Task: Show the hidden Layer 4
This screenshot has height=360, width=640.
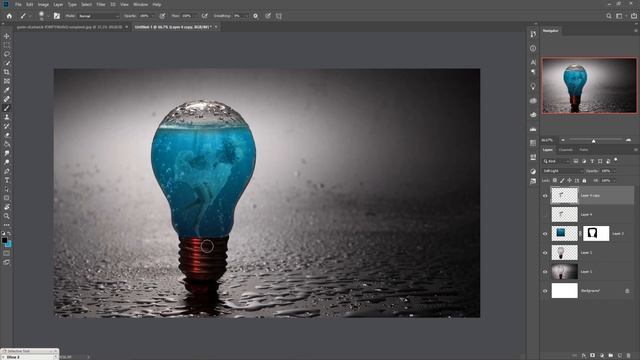Action: coord(545,214)
